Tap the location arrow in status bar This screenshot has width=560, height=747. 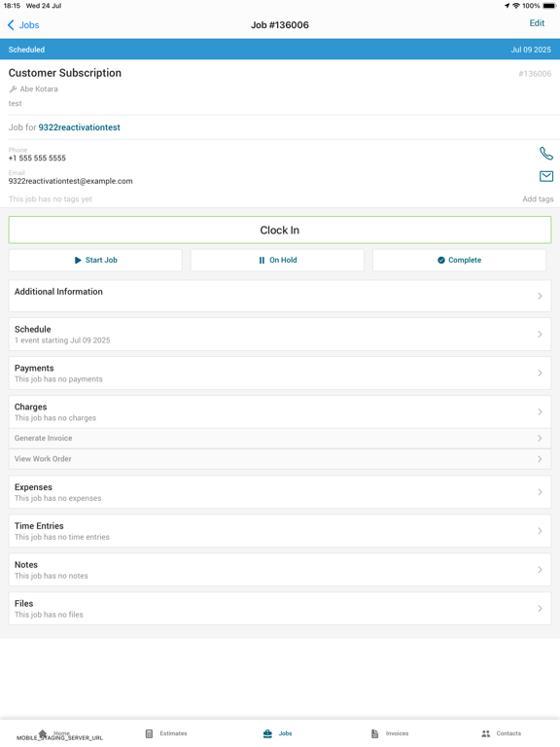click(507, 6)
